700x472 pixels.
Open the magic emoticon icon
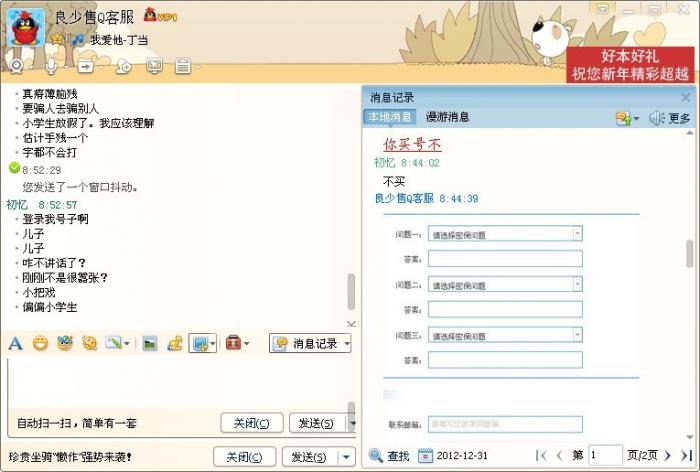tap(65, 343)
